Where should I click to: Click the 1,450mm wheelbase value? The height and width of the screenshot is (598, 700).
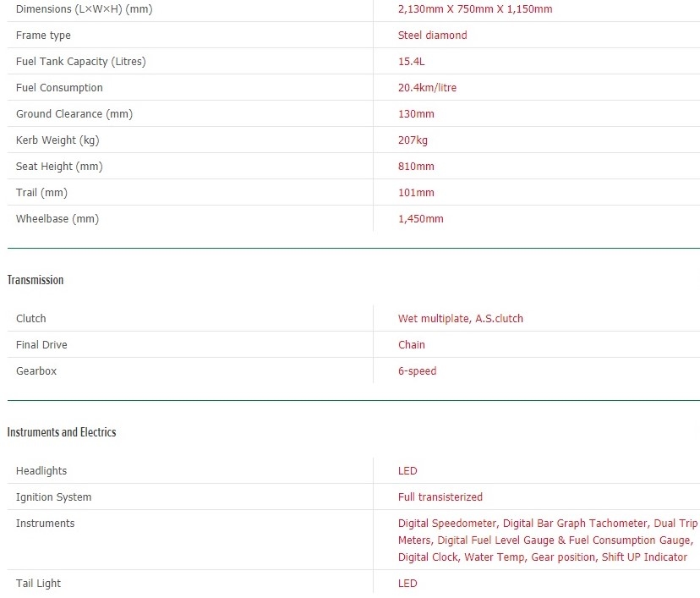(x=420, y=219)
